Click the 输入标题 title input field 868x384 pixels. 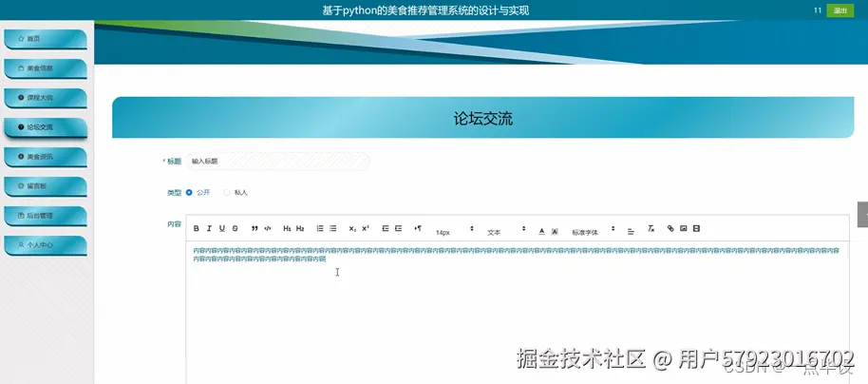[278, 162]
